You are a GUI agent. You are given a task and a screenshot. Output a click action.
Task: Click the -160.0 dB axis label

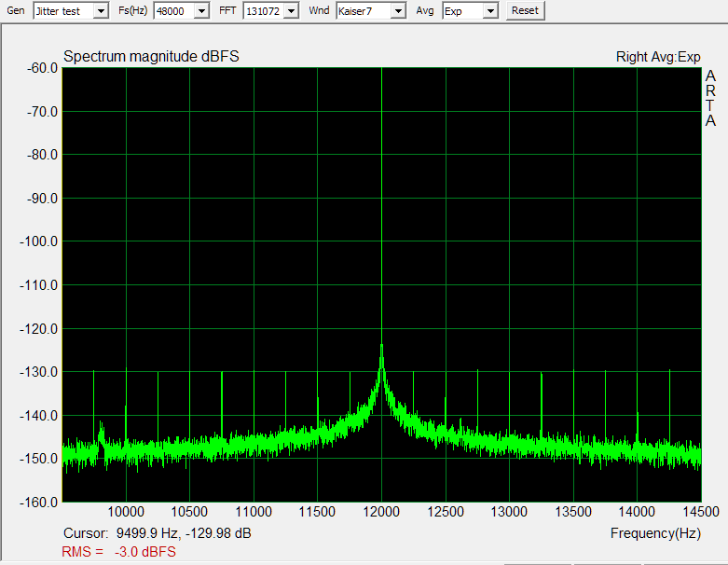(39, 502)
